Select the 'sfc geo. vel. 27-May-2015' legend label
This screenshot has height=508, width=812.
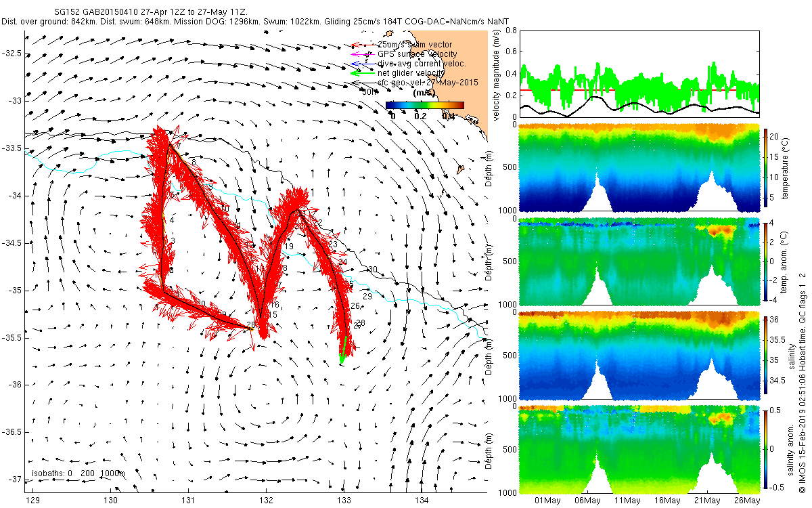pos(428,83)
